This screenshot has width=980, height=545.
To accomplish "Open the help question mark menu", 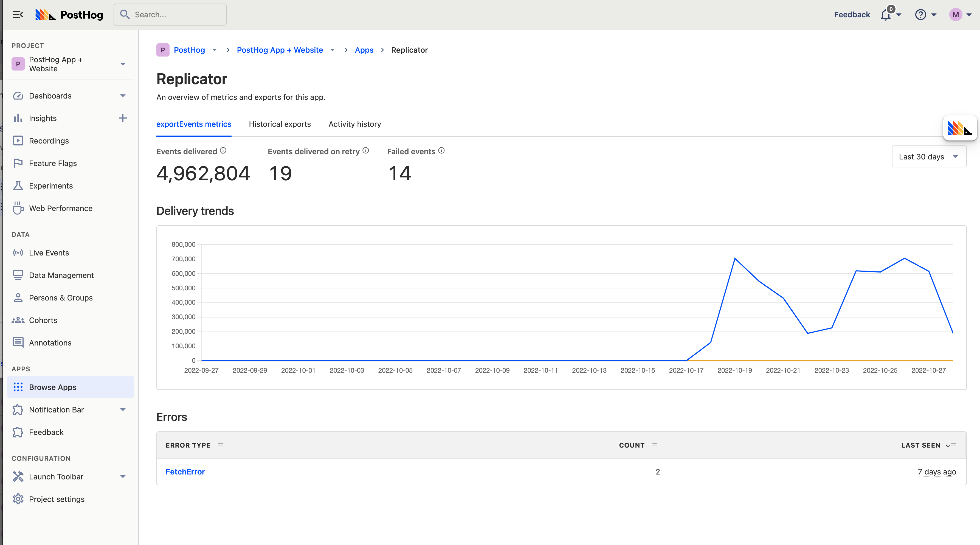I will [x=920, y=15].
